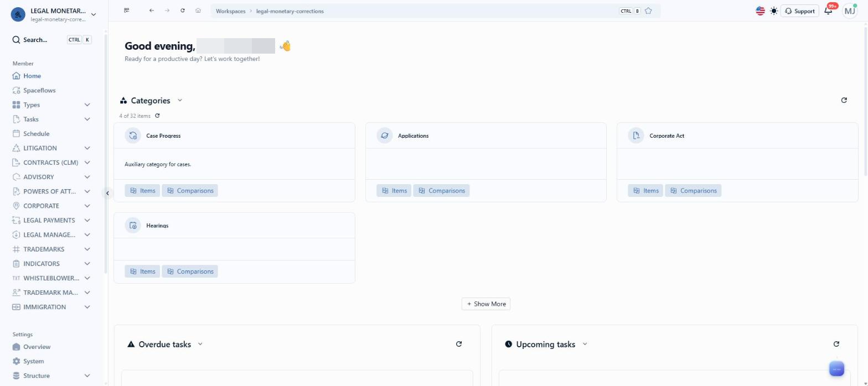Go forward with the right arrow
This screenshot has height=386, width=868.
[167, 11]
